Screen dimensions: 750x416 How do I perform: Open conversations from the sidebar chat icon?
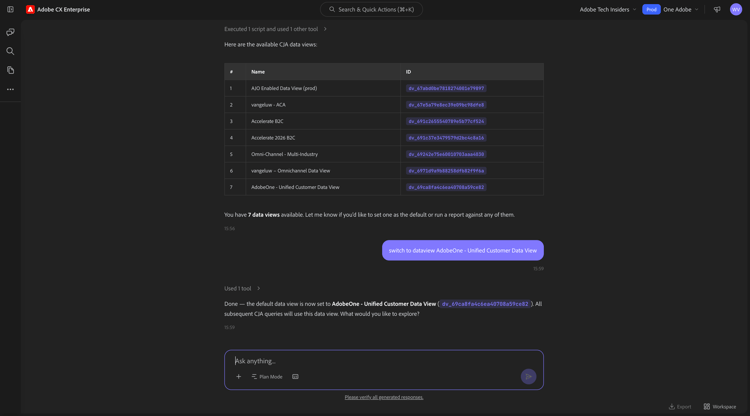[x=10, y=32]
